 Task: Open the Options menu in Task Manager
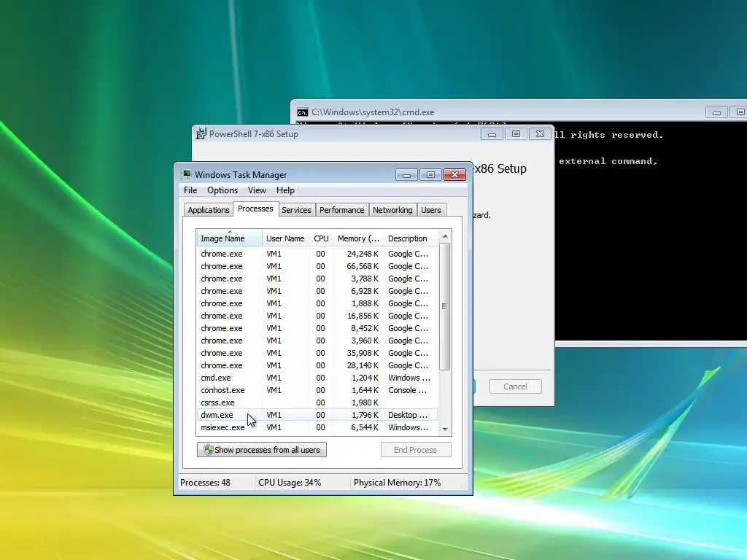(x=222, y=190)
